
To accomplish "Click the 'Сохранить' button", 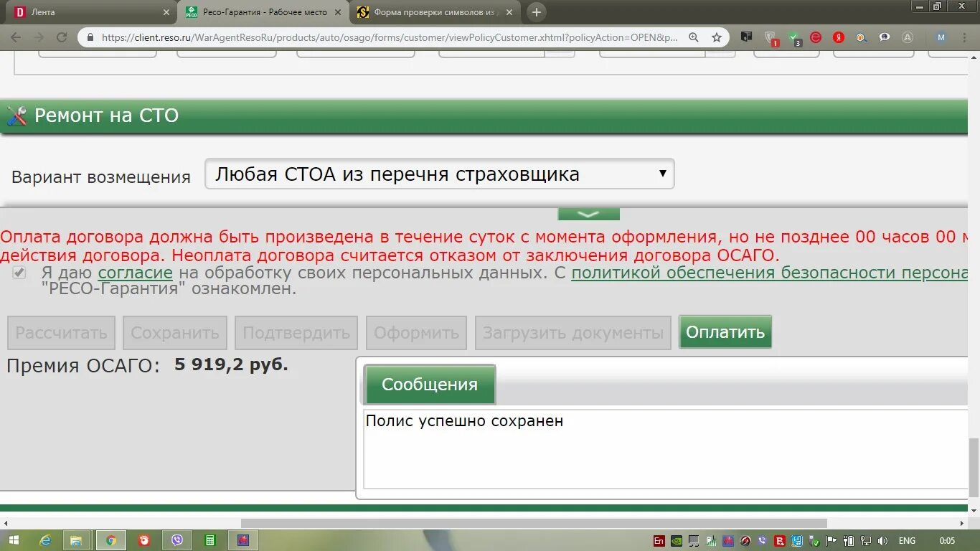I will coord(175,333).
